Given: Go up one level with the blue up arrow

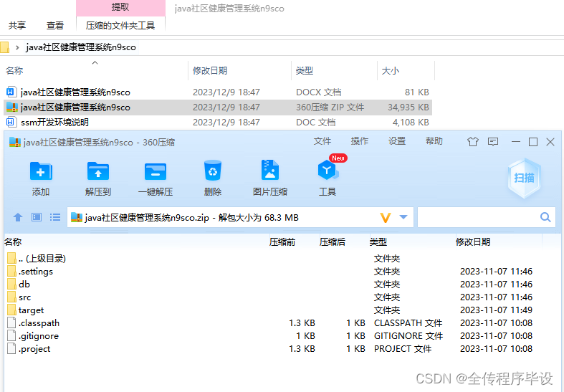Looking at the screenshot, I should tap(18, 217).
